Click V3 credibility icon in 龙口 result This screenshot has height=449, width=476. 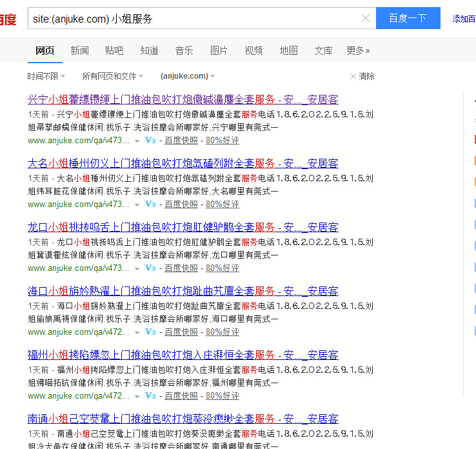tap(150, 268)
